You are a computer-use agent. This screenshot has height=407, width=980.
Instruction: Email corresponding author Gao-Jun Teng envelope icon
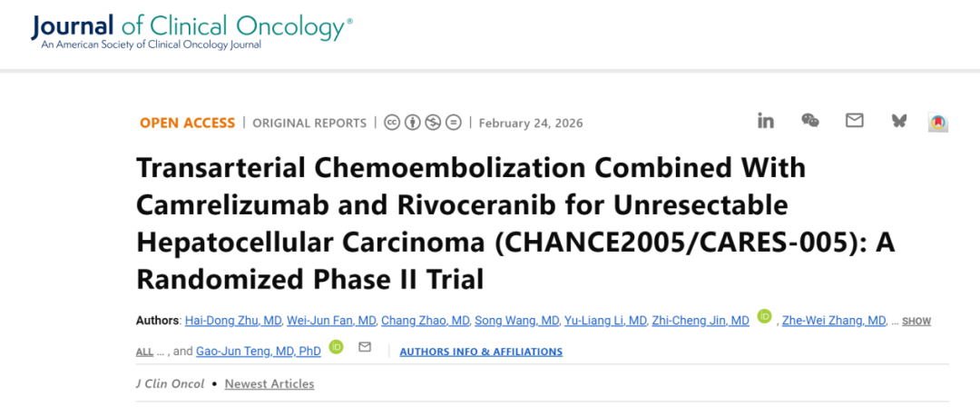[365, 347]
